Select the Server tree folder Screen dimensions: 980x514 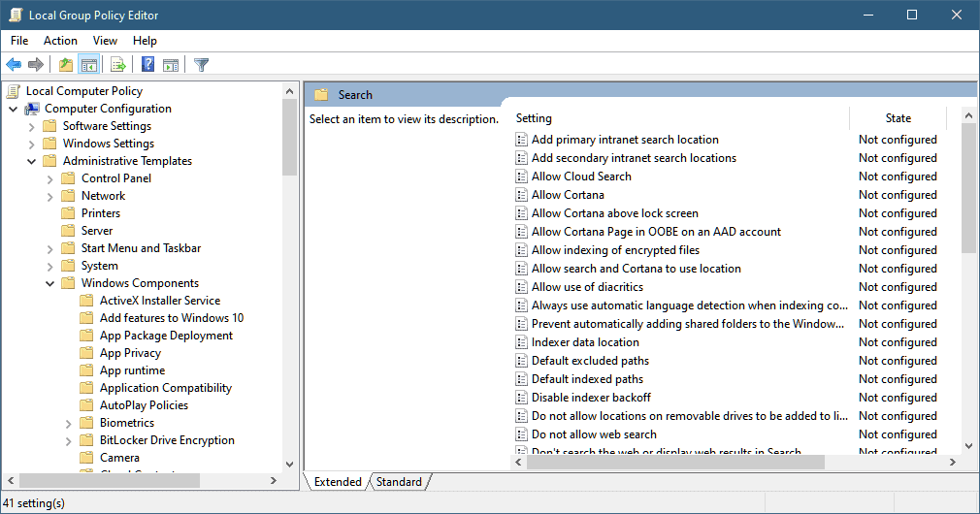(x=97, y=231)
